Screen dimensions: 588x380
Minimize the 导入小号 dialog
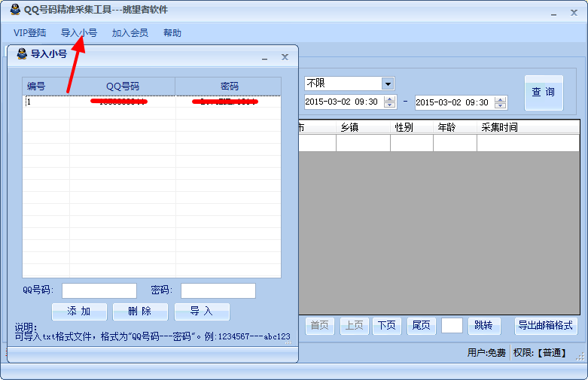coord(265,58)
